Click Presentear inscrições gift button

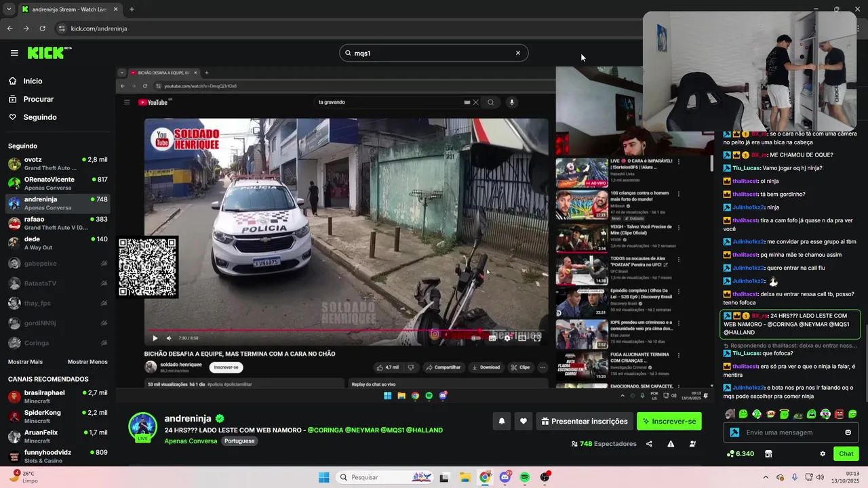pos(585,421)
